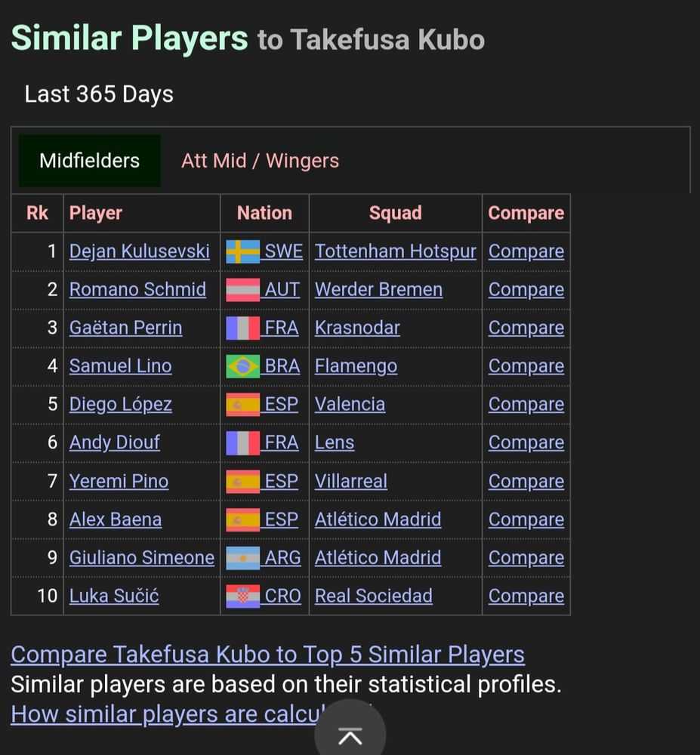The image size is (700, 755).
Task: Open the Krasnodar squad page
Action: 356,328
